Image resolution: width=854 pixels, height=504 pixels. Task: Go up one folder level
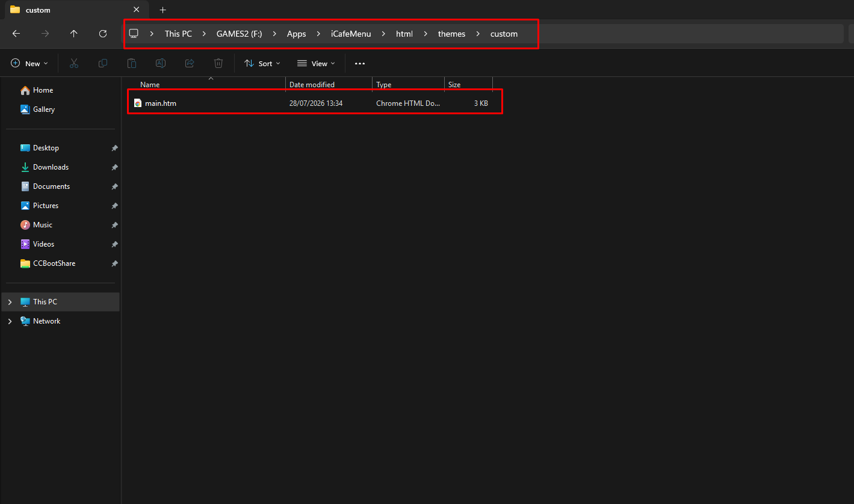tap(74, 34)
